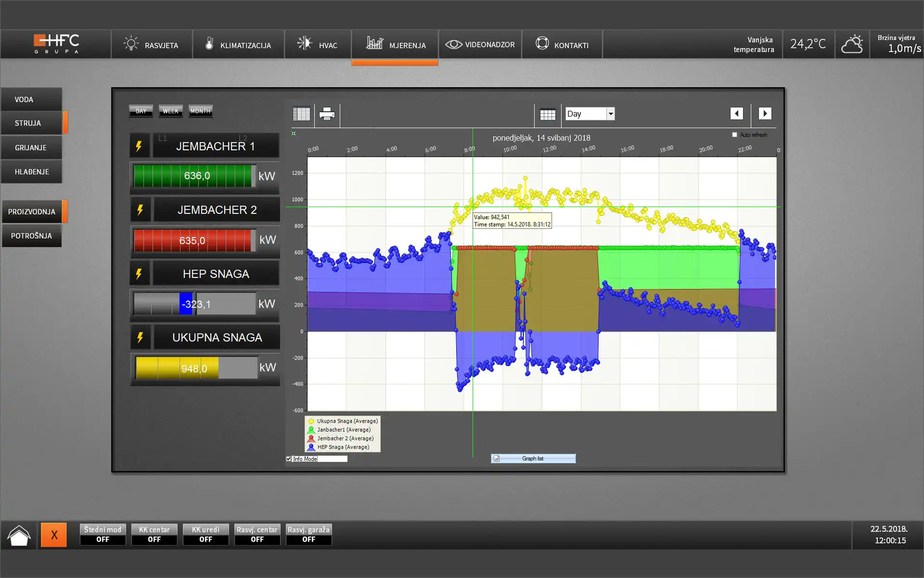This screenshot has width=924, height=578.
Task: Uncheck the Info Mode checkbox
Action: point(289,459)
